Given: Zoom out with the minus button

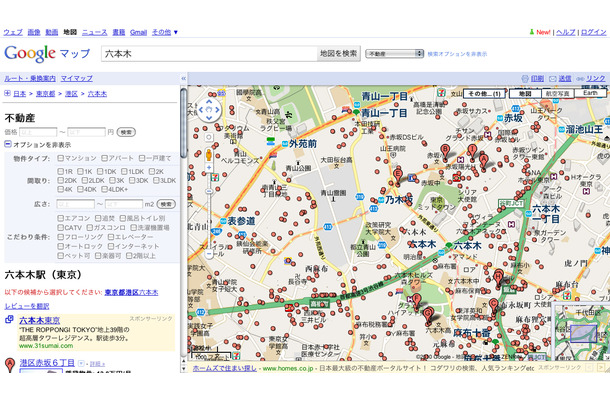Looking at the screenshot, I should (209, 254).
